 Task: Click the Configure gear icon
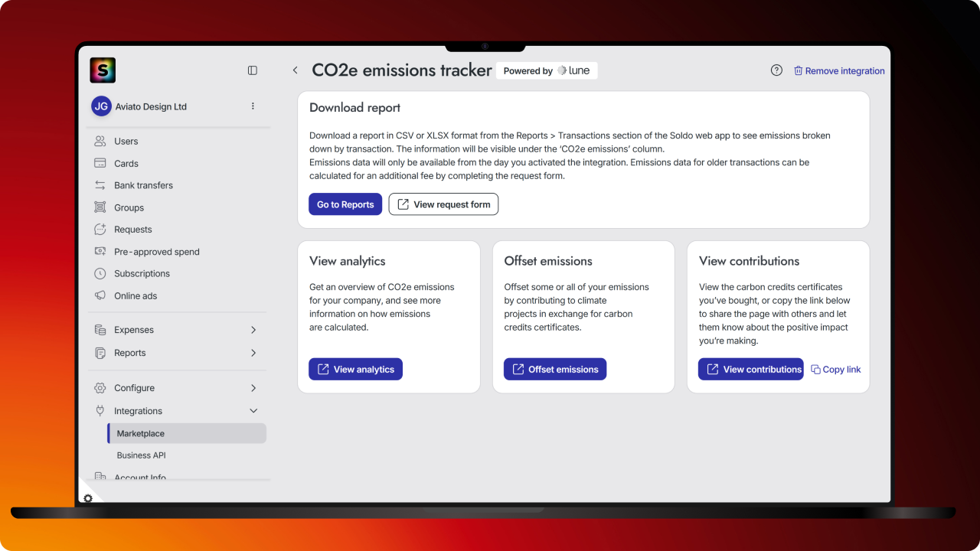tap(100, 388)
